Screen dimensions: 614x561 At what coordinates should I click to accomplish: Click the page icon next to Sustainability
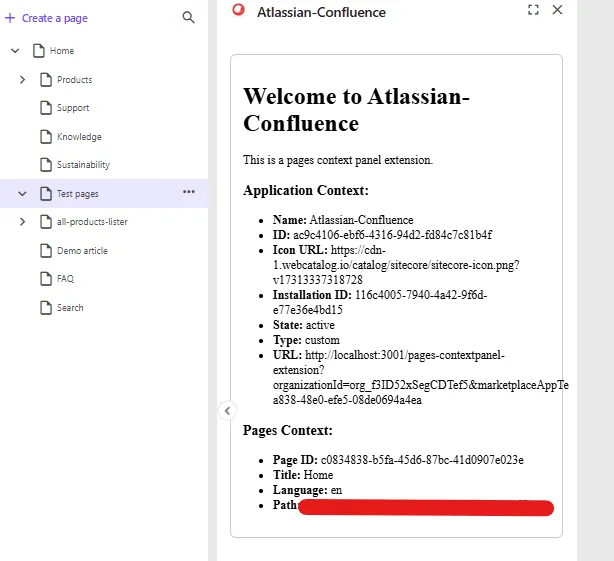[45, 165]
